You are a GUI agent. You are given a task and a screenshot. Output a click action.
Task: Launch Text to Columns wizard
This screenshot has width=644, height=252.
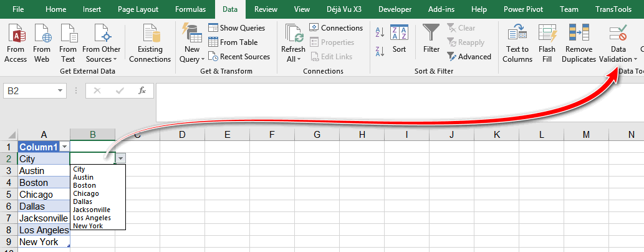[x=517, y=44]
